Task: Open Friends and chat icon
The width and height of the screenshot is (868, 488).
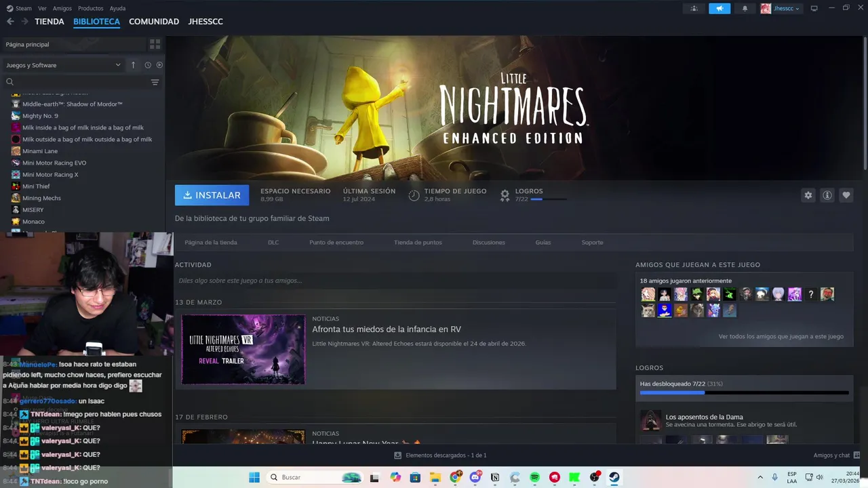Action: pyautogui.click(x=856, y=455)
